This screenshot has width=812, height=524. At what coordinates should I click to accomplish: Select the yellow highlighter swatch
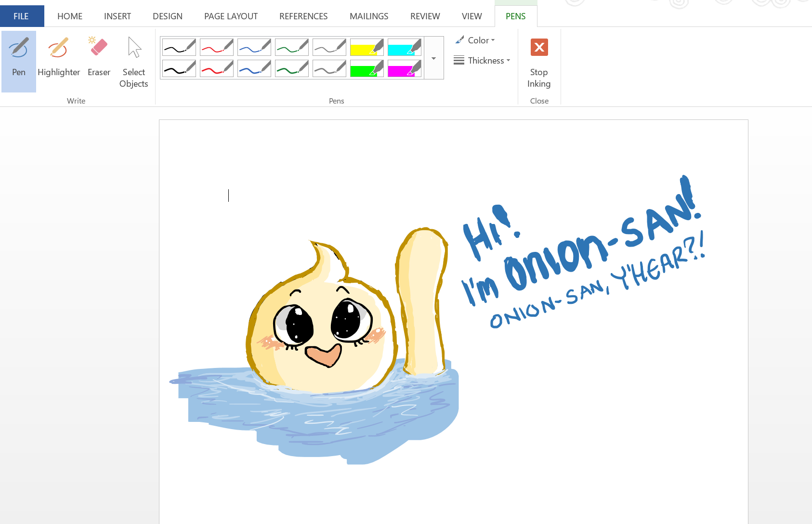(x=367, y=47)
